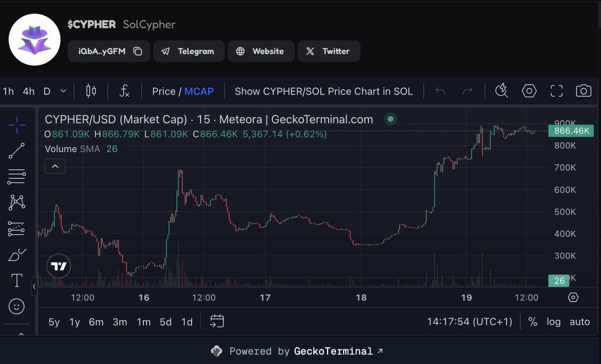Select the brush drawing tool
The width and height of the screenshot is (601, 364).
[x=17, y=255]
